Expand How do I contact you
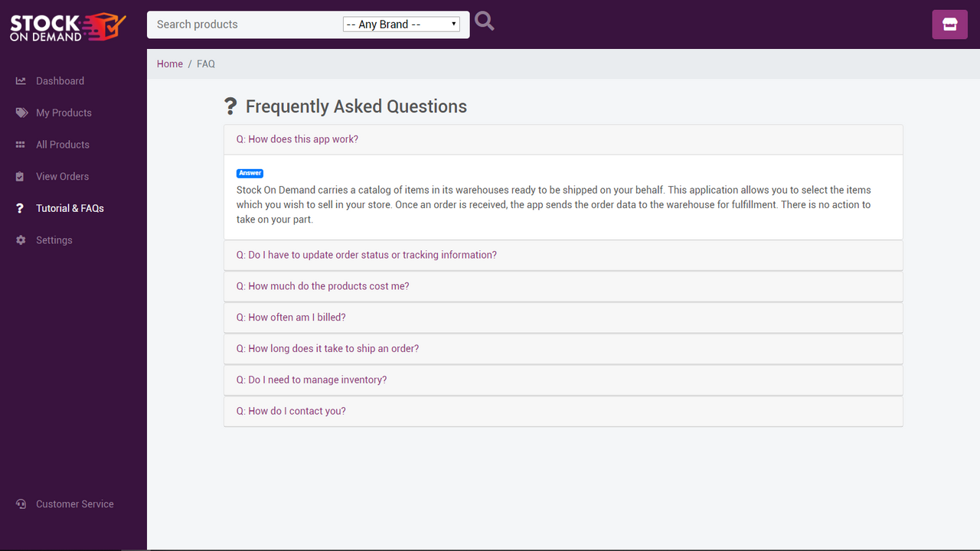Viewport: 980px width, 551px height. (291, 412)
